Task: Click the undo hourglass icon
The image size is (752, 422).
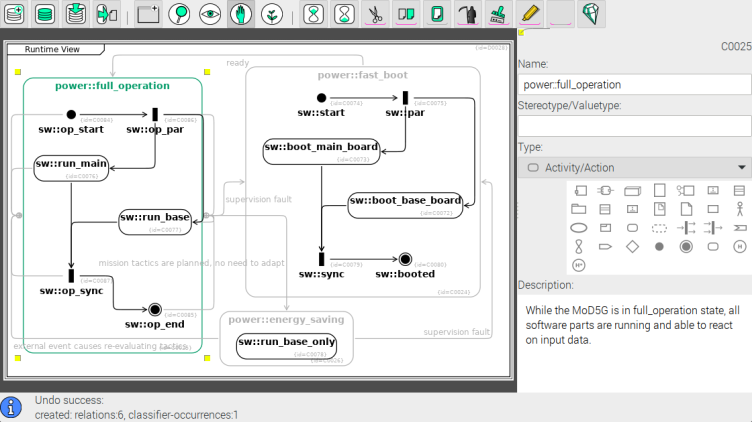Action: pos(313,14)
